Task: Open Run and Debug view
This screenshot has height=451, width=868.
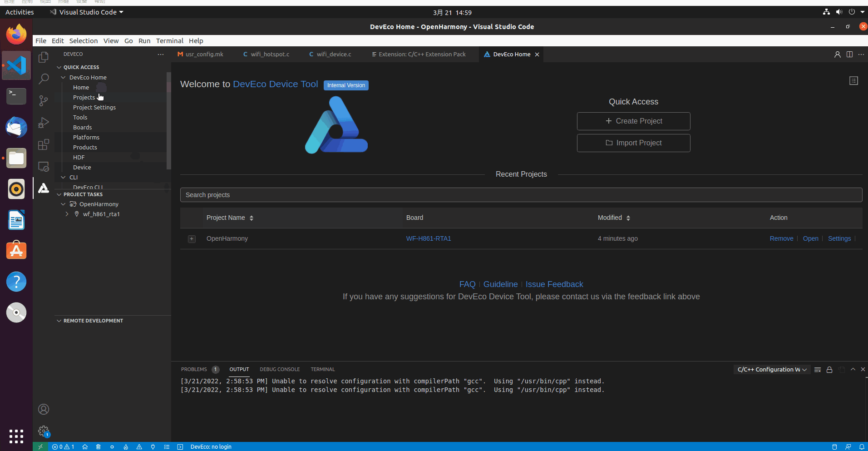Action: (44, 123)
